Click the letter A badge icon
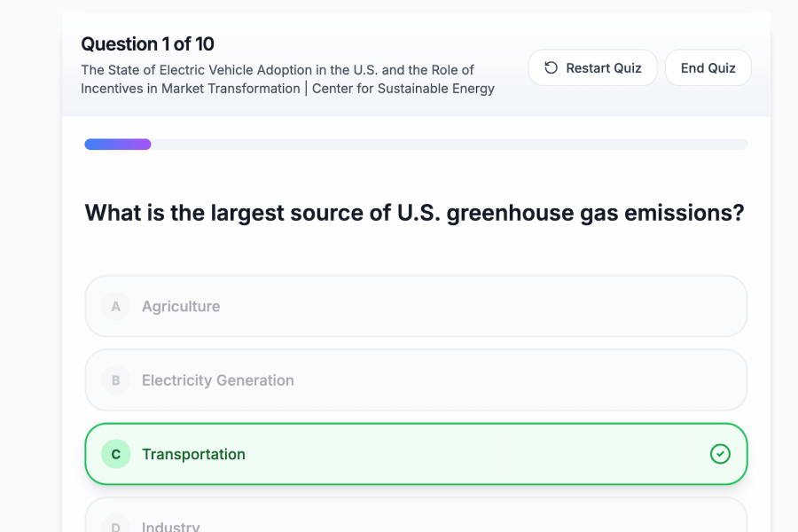The height and width of the screenshot is (532, 798). 115,307
